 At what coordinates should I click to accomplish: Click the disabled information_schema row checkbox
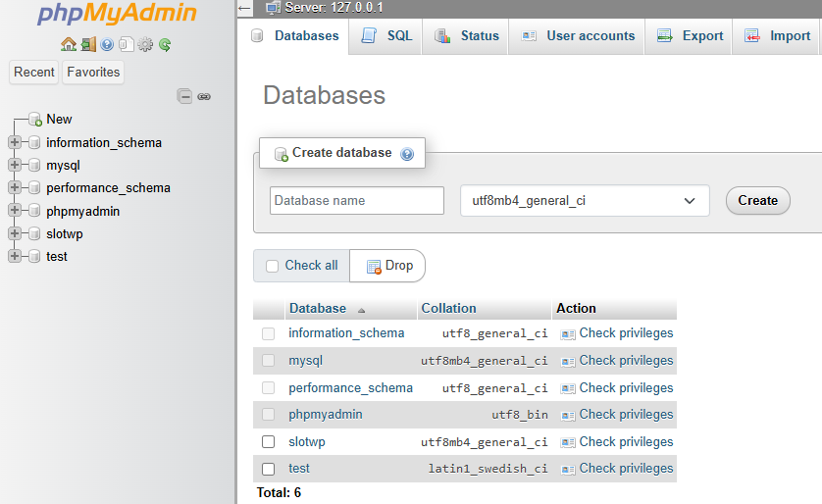[269, 333]
